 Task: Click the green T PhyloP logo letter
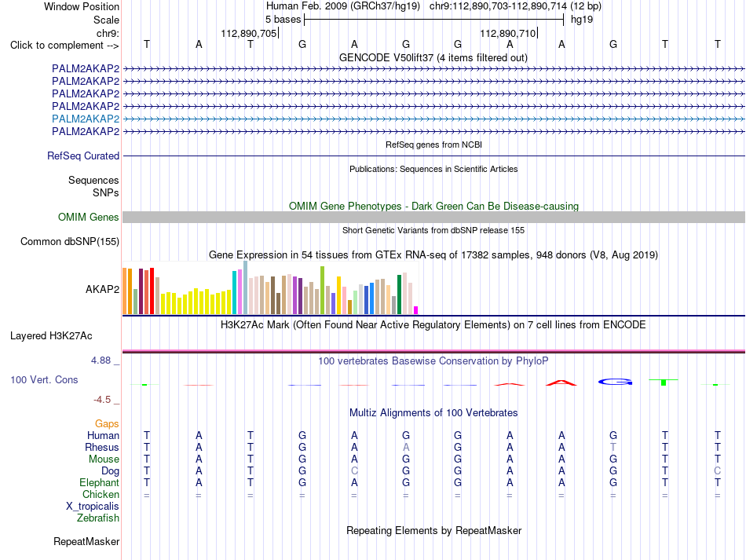click(664, 382)
